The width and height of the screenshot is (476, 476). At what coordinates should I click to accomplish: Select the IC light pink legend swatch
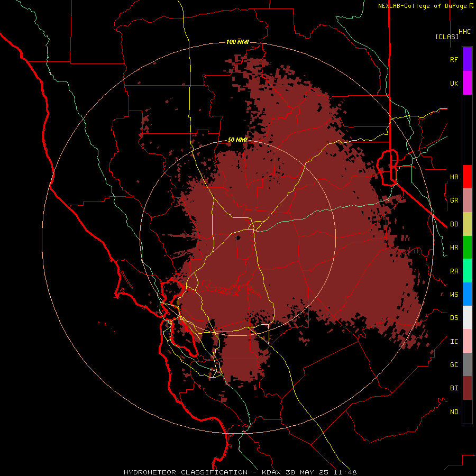[x=467, y=341]
